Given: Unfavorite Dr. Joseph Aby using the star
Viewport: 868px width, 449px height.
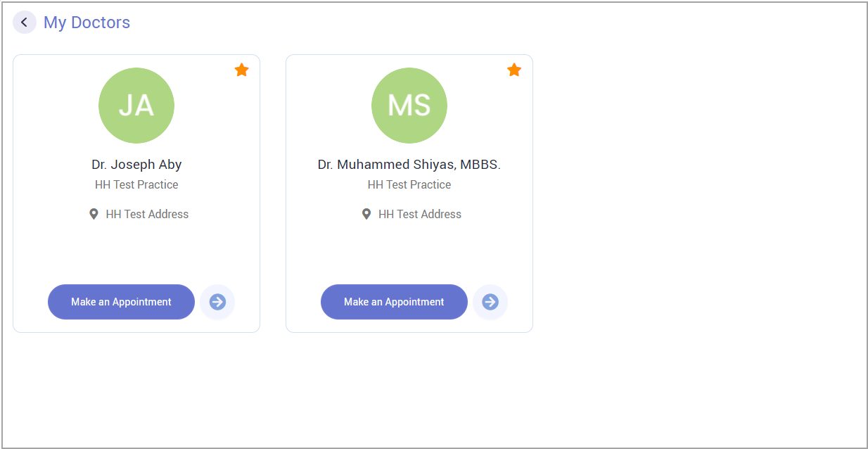Looking at the screenshot, I should click(x=241, y=70).
